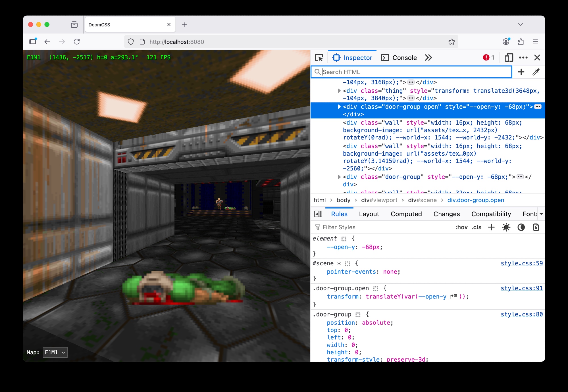Toggle light color scheme simulation
The image size is (568, 392).
506,227
